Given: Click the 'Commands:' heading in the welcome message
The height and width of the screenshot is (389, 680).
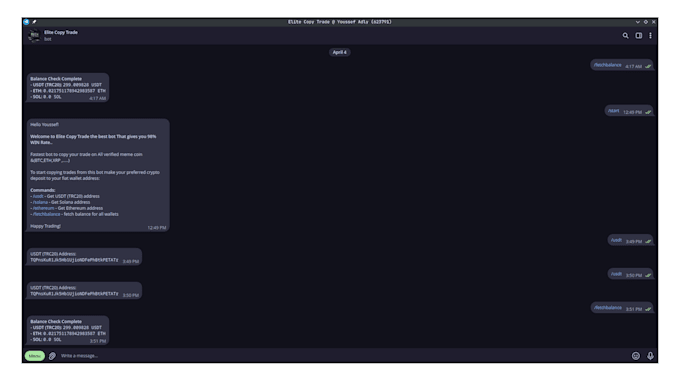Looking at the screenshot, I should tap(42, 190).
